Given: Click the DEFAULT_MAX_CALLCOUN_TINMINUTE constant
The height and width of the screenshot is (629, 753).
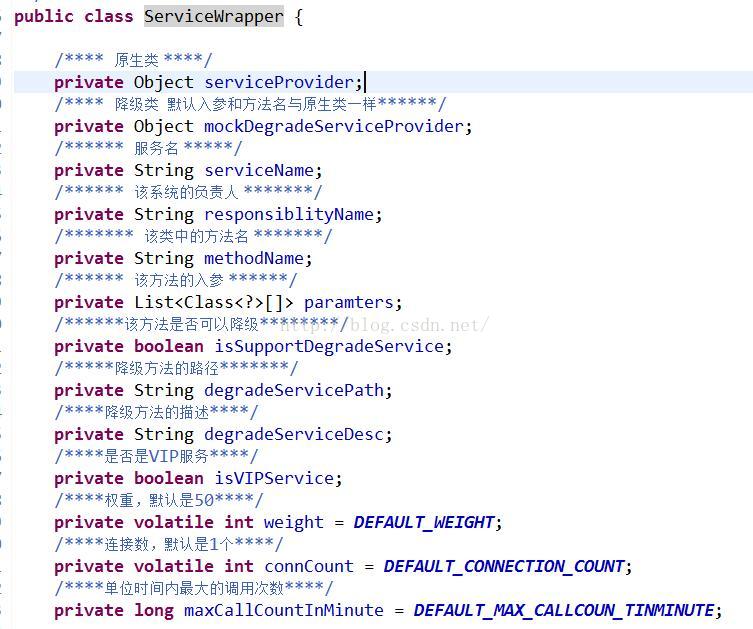Looking at the screenshot, I should pyautogui.click(x=564, y=610).
